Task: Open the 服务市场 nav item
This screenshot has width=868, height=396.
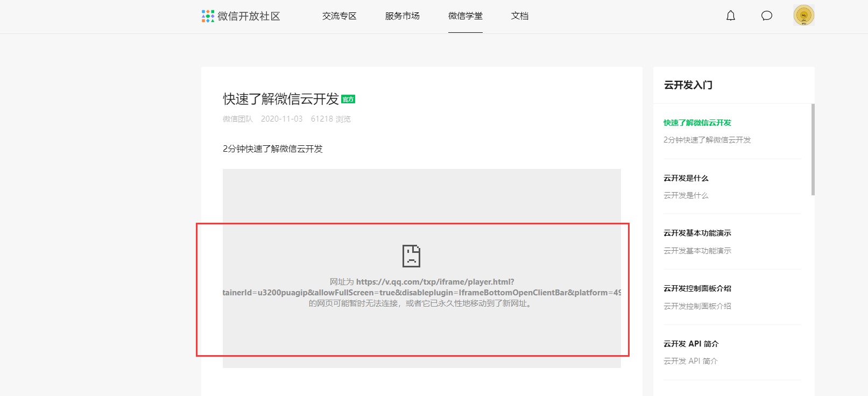Action: point(403,16)
